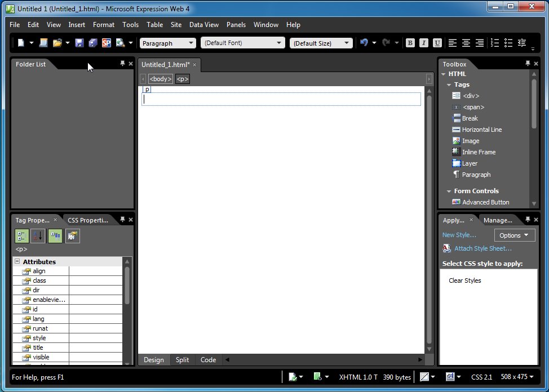Image resolution: width=549 pixels, height=392 pixels.
Task: Select the Image item in Toolbox
Action: pos(466,141)
